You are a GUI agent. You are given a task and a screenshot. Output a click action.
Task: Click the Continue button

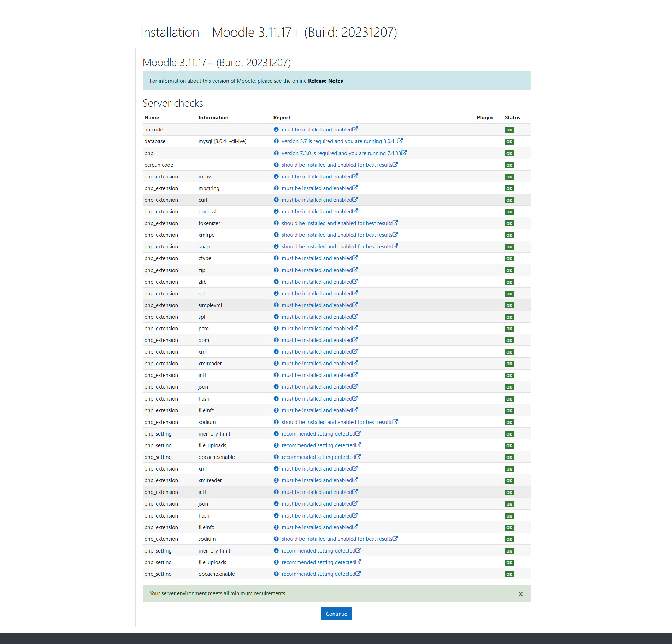coord(336,614)
